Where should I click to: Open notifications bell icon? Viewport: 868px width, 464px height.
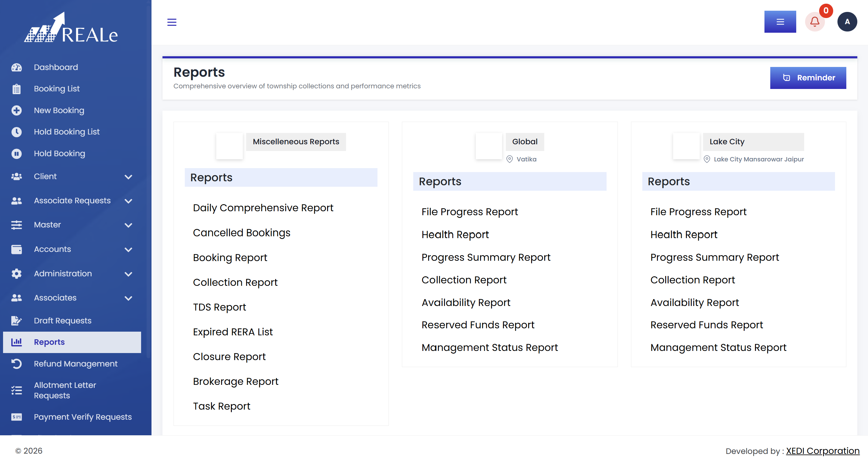815,22
